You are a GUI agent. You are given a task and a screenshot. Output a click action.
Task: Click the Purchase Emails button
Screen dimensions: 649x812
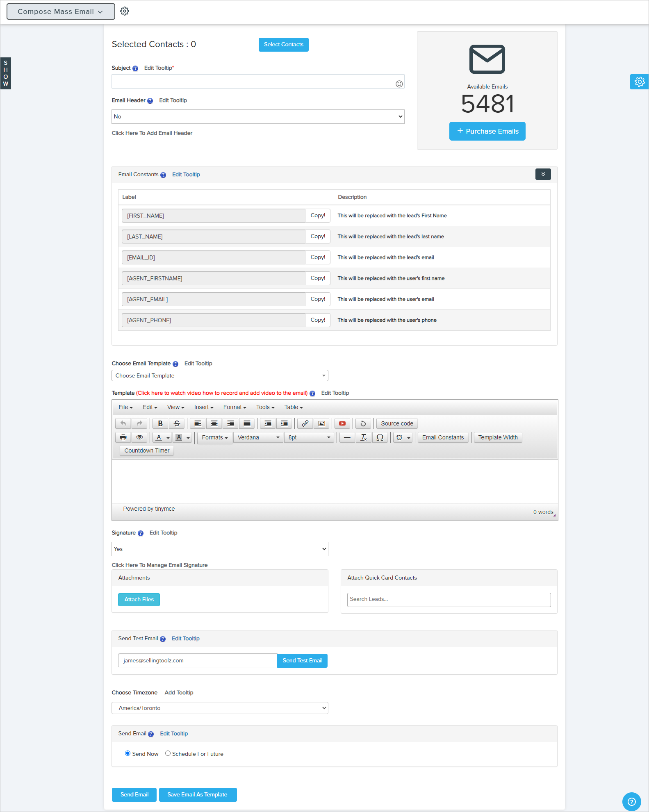coord(487,131)
